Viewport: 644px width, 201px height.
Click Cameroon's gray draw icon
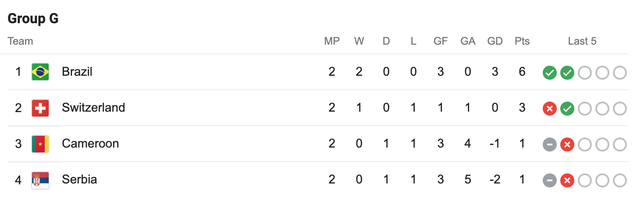(549, 145)
